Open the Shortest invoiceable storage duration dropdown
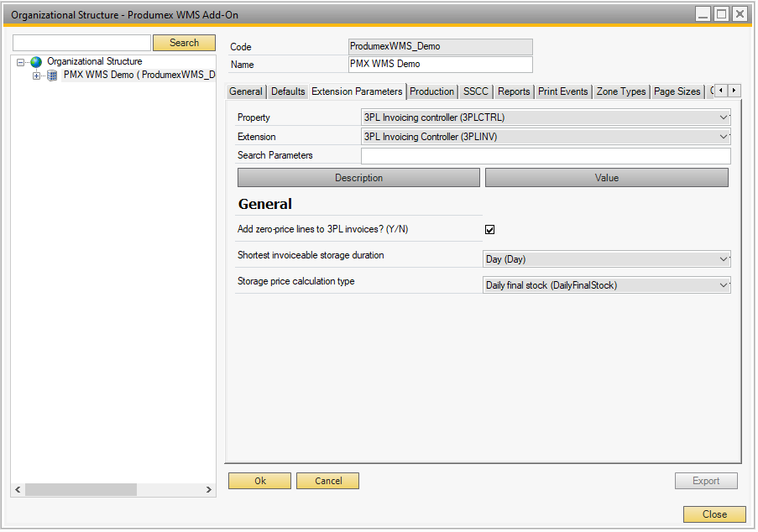Image resolution: width=758 pixels, height=532 pixels. click(723, 258)
